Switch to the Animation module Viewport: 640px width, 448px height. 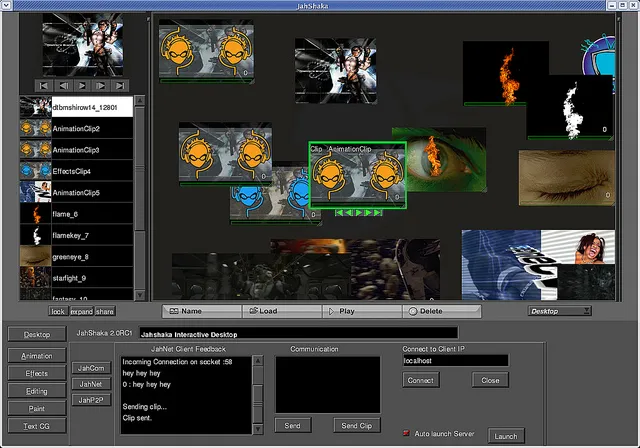pyautogui.click(x=37, y=355)
